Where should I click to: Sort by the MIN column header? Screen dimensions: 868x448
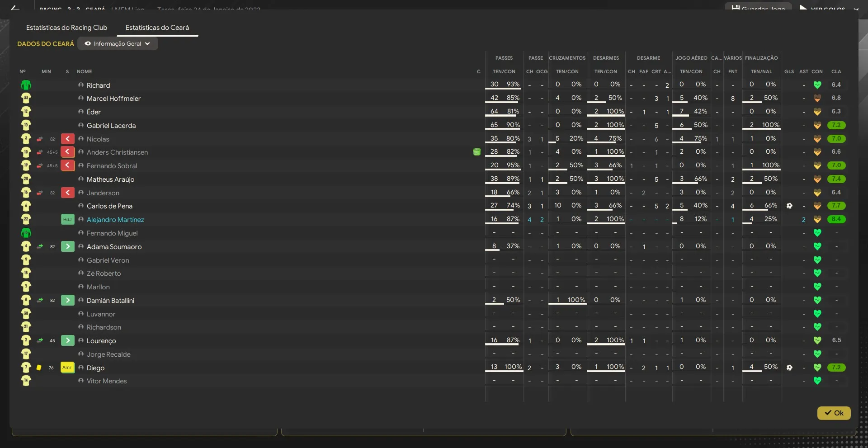[x=46, y=71]
